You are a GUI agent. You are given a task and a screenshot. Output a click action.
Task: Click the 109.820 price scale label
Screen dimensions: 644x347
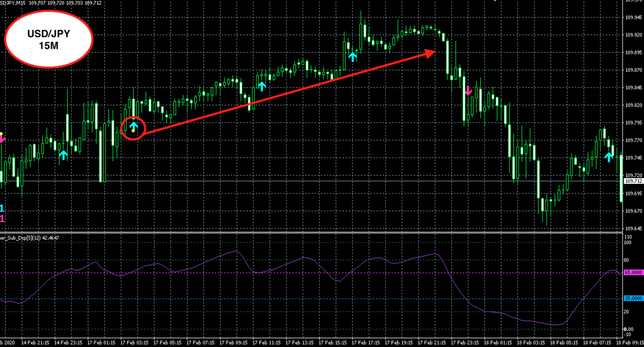pyautogui.click(x=633, y=105)
